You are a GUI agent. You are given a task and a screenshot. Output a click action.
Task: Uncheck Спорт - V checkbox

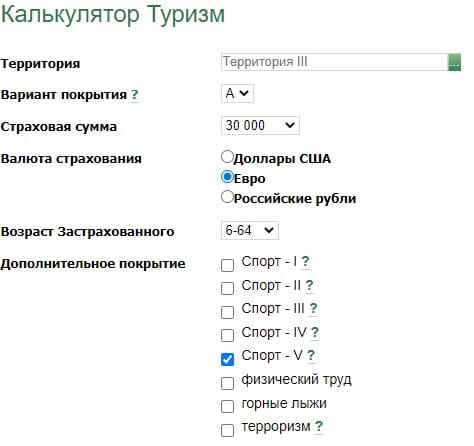click(x=227, y=359)
